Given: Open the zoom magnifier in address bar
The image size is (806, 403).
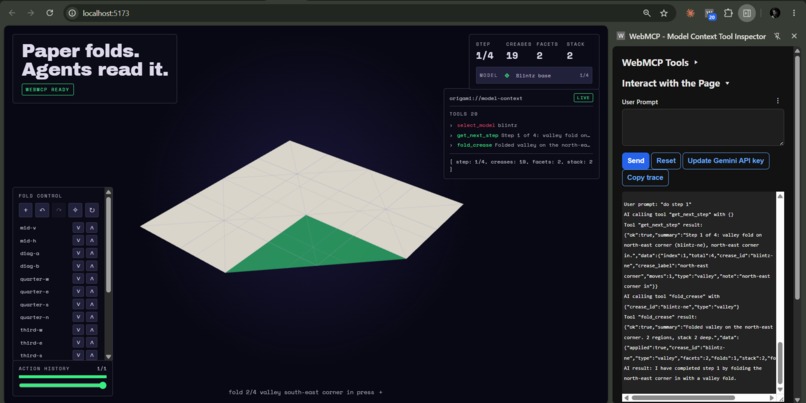Looking at the screenshot, I should point(647,13).
